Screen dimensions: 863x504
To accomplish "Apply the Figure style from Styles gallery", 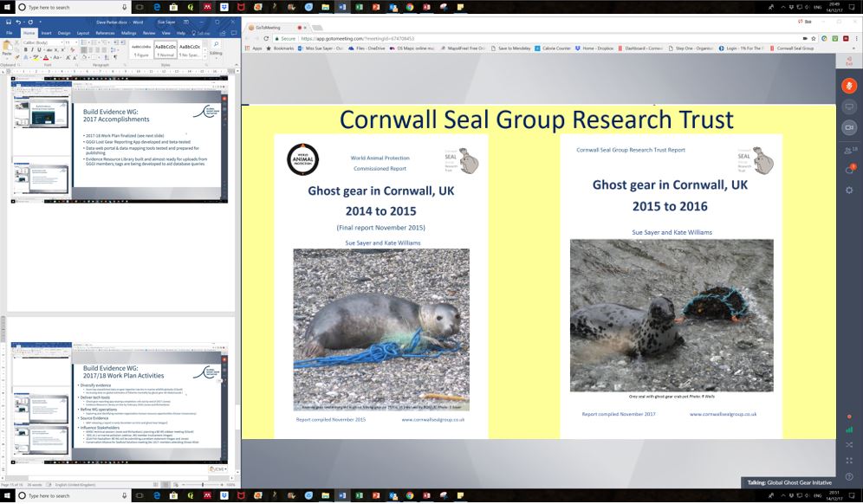I will [x=141, y=49].
